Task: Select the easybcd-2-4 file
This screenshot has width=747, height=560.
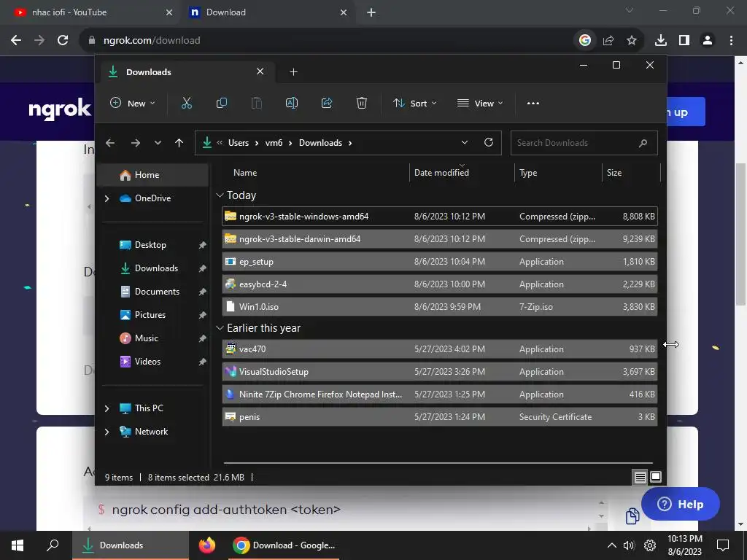Action: (440, 284)
